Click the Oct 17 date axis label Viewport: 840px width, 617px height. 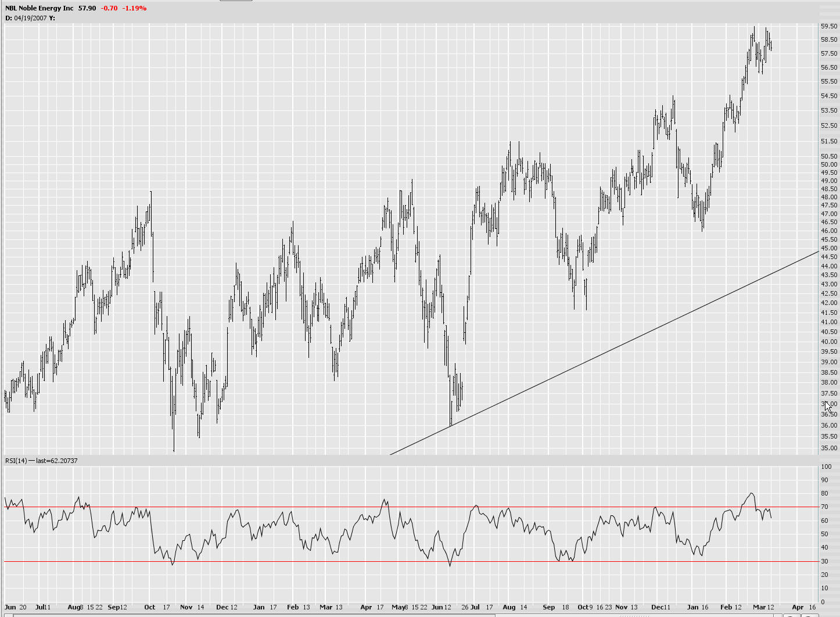click(x=157, y=607)
